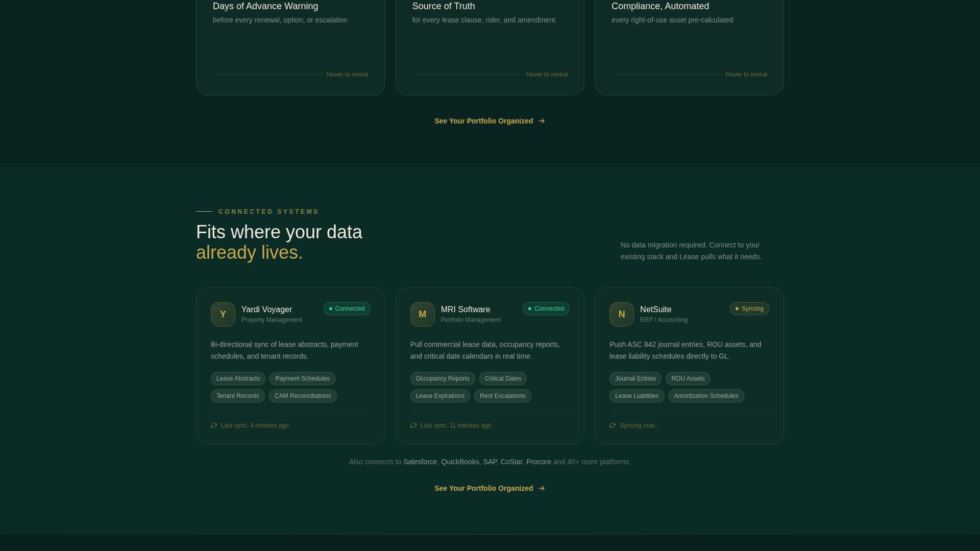Open the upper See Your Portfolio Organized link
Image resolution: width=980 pixels, height=551 pixels.
489,121
